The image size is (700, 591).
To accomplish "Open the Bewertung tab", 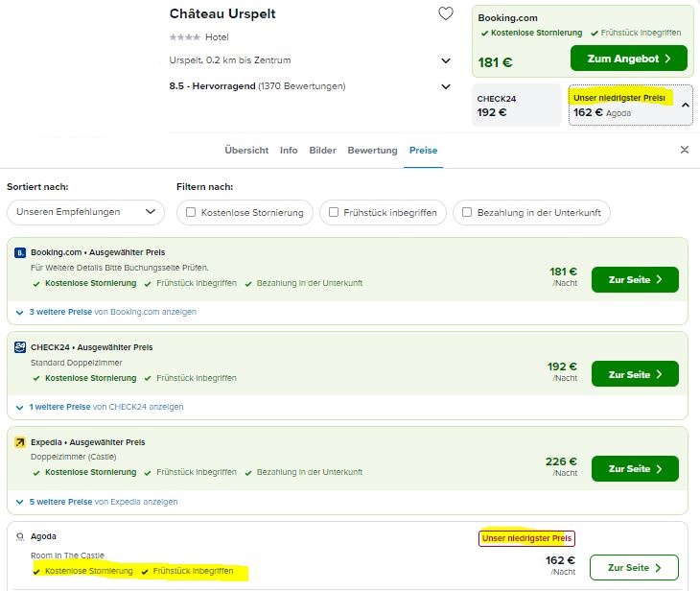I will (x=372, y=150).
